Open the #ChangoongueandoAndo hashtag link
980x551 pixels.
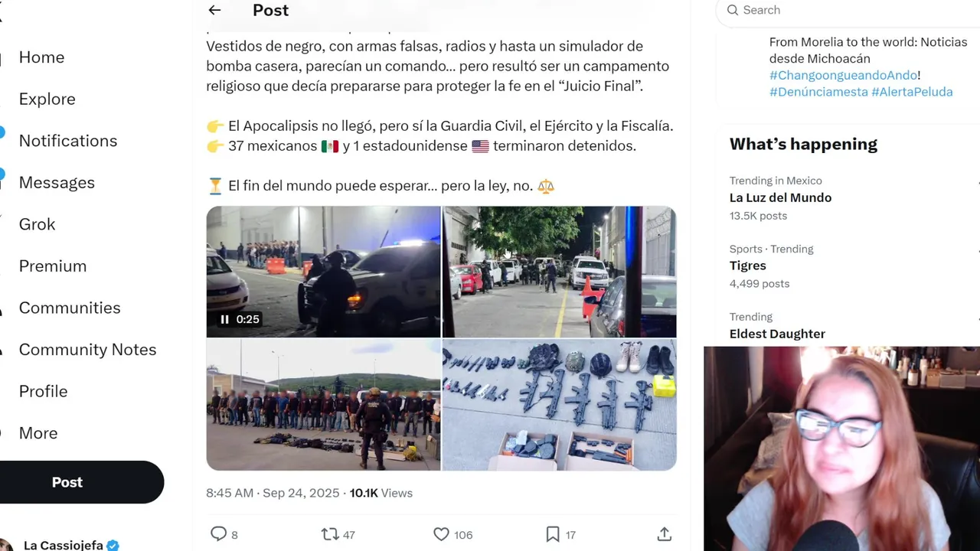point(844,75)
